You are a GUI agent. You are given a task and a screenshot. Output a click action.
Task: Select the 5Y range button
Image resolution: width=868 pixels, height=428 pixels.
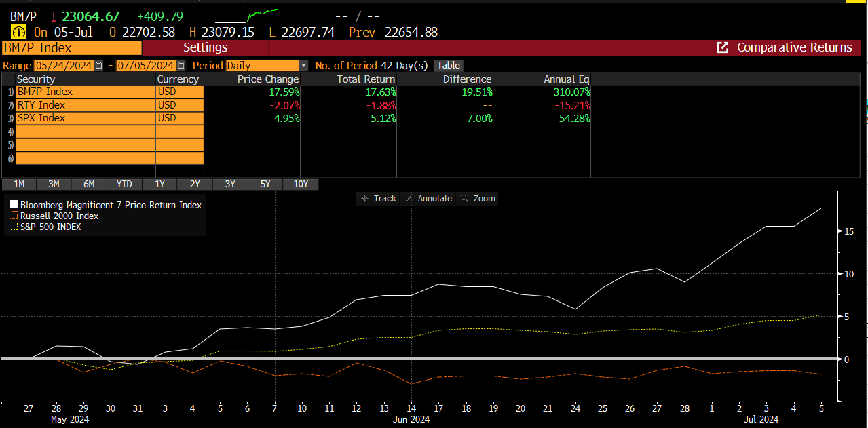(x=265, y=184)
